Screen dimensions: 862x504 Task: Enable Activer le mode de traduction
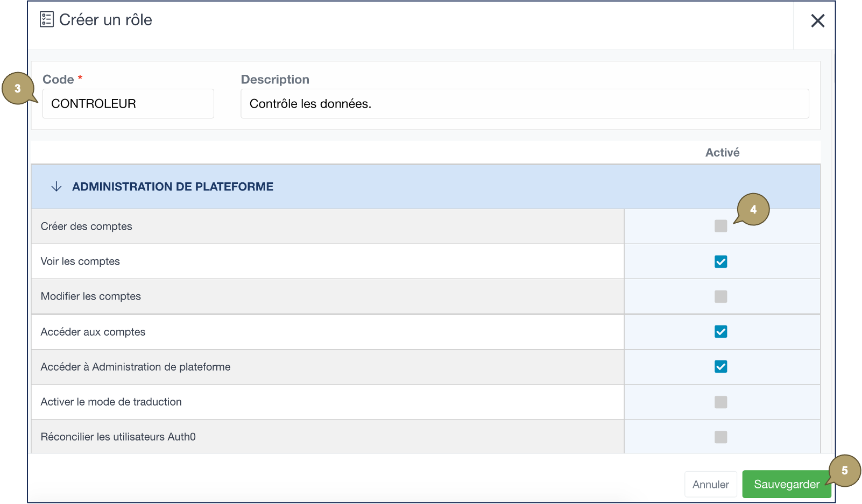pyautogui.click(x=720, y=402)
